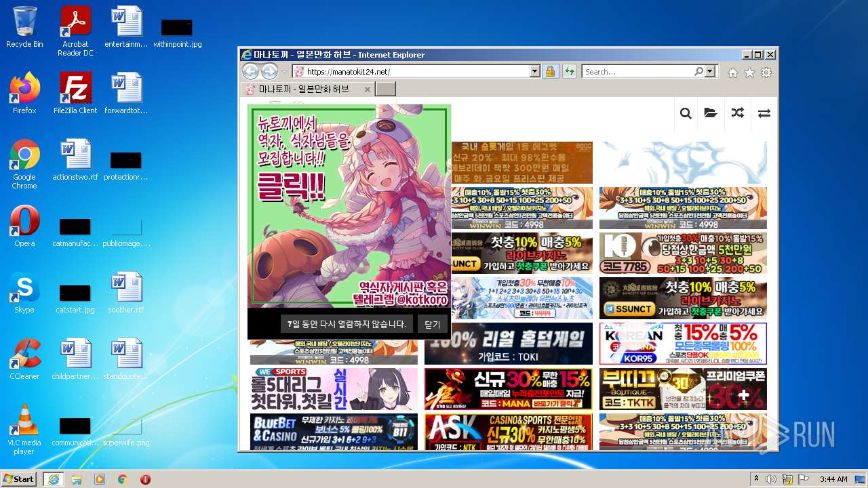Click the Internet Explorer taskbar button

click(x=53, y=479)
